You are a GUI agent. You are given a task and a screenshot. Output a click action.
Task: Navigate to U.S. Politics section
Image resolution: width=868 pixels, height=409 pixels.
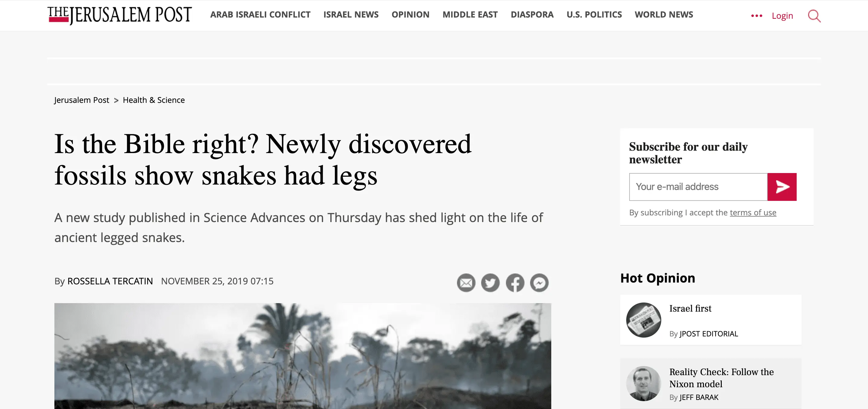click(x=594, y=15)
